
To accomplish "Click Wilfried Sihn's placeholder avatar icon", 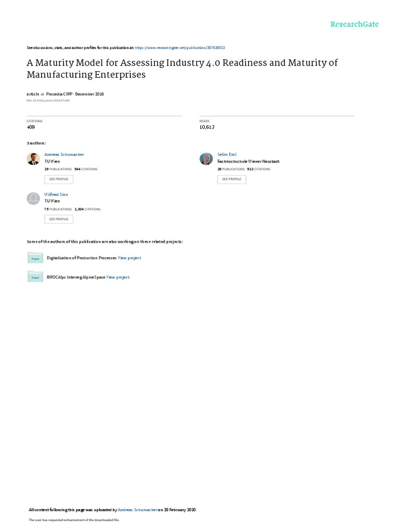I will pyautogui.click(x=33, y=198).
